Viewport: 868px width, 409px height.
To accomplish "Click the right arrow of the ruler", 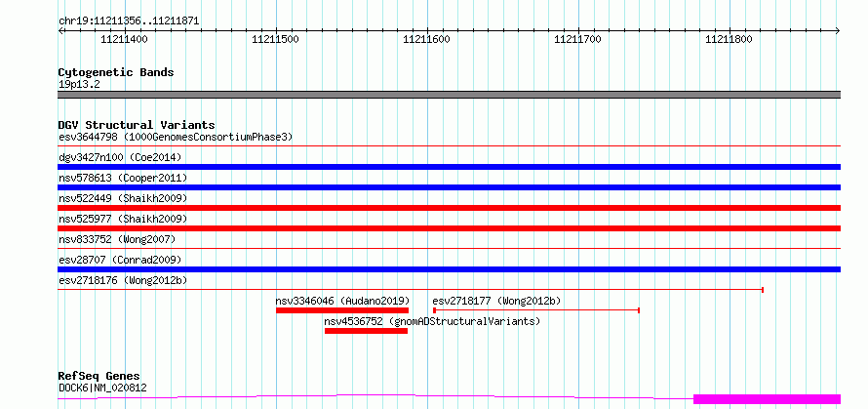I will [838, 31].
